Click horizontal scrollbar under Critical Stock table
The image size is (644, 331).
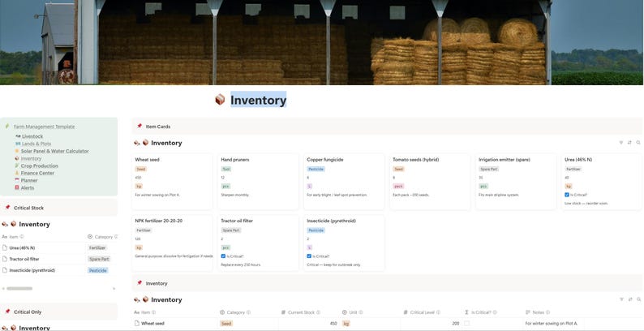tap(19, 289)
